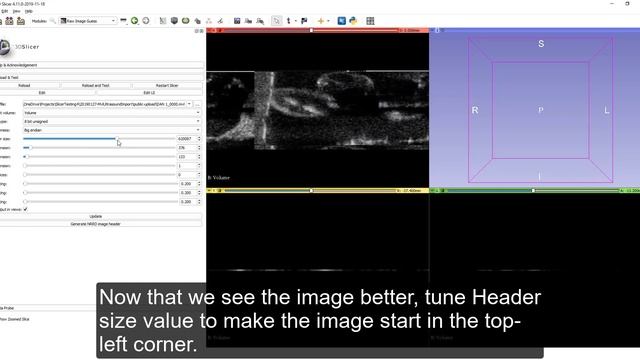The height and width of the screenshot is (360, 640).
Task: Click the Edit button beside Edit UI
Action: 47,93
